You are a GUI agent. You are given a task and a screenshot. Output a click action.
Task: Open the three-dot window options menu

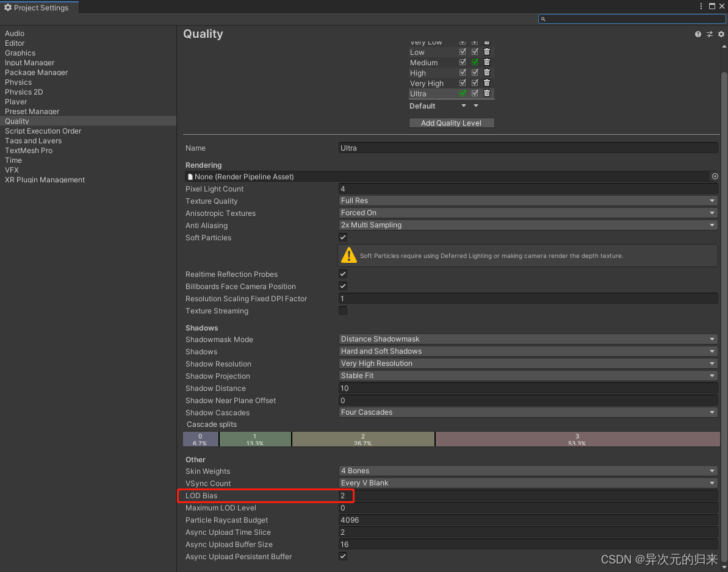click(701, 6)
